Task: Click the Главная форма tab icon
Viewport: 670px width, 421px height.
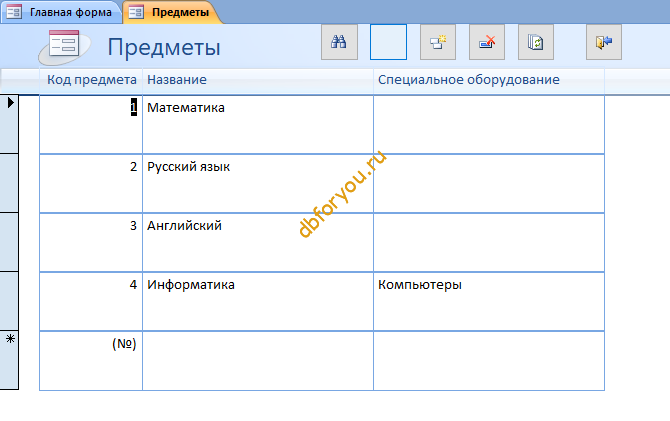Action: click(x=14, y=12)
